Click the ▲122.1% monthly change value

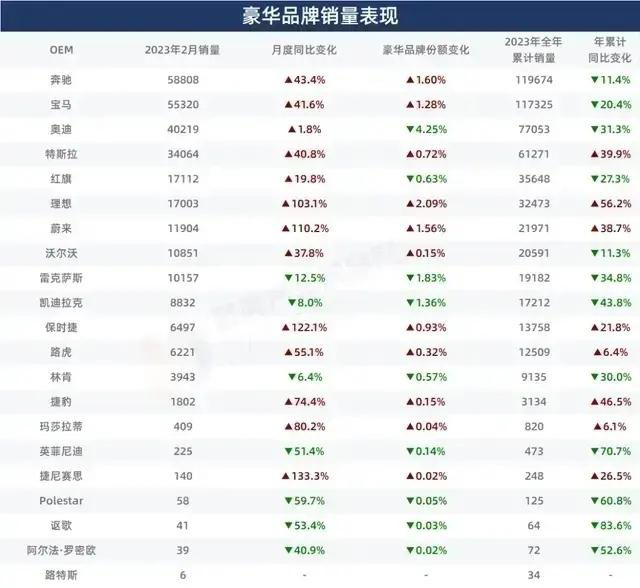click(x=304, y=328)
